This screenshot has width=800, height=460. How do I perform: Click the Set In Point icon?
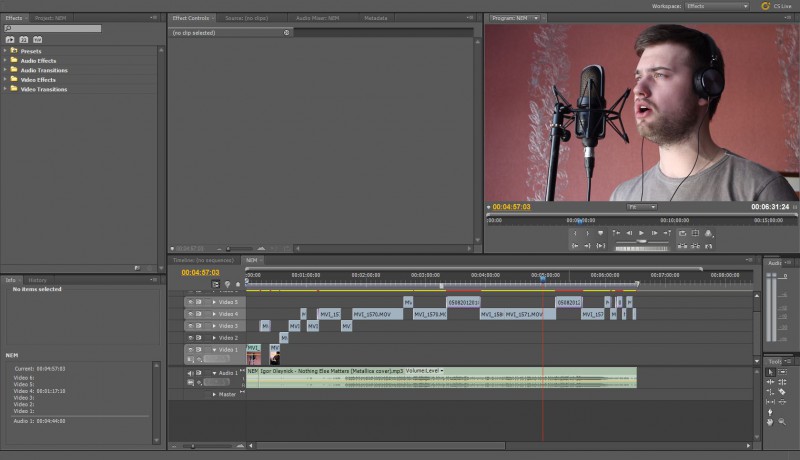pos(575,233)
